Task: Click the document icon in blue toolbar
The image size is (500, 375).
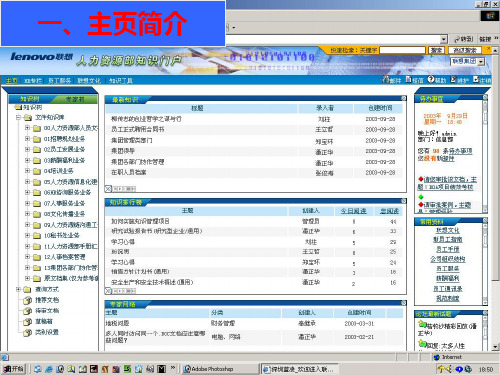Action: coord(408,79)
